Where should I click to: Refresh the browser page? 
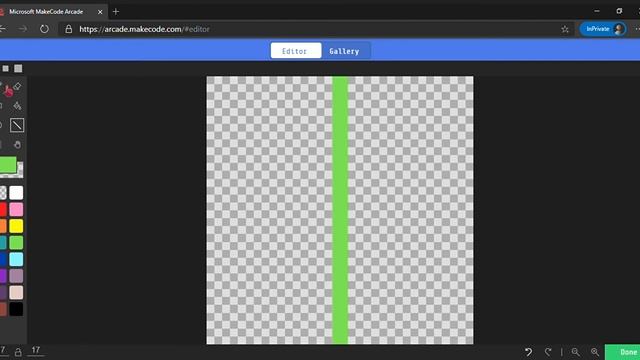[x=44, y=29]
